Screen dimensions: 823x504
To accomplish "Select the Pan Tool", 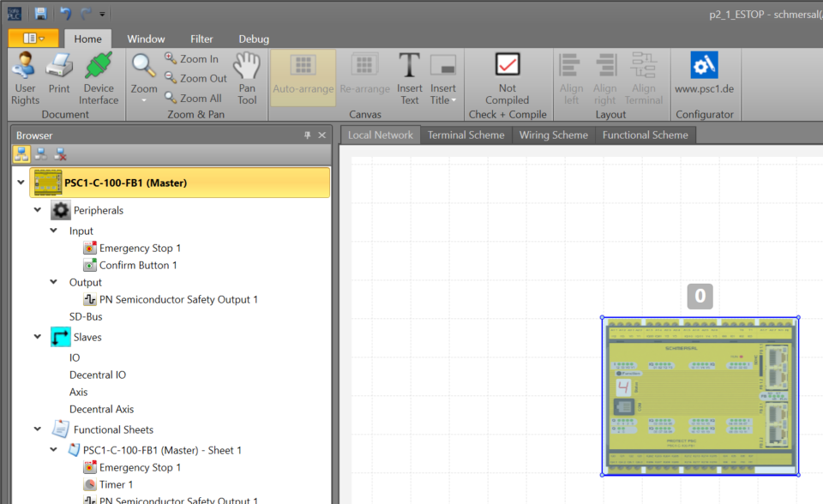I will [247, 79].
